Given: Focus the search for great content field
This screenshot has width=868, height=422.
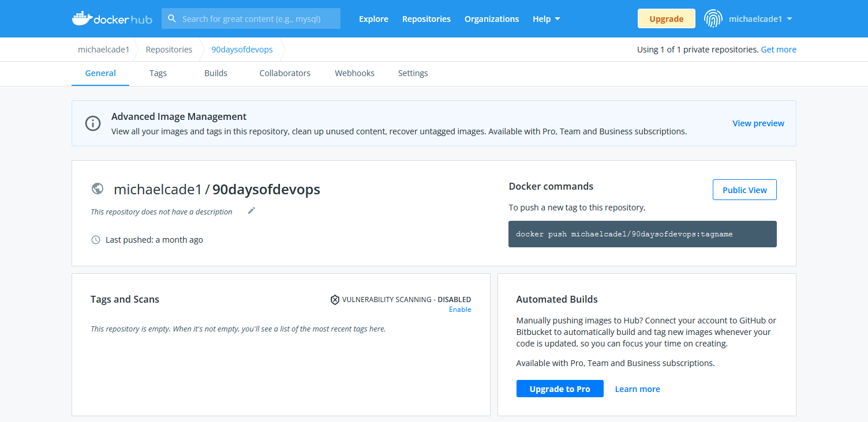Looking at the screenshot, I should coord(258,19).
